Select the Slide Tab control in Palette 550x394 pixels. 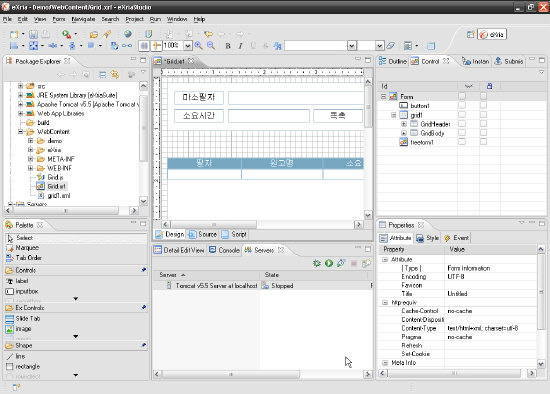[x=23, y=319]
